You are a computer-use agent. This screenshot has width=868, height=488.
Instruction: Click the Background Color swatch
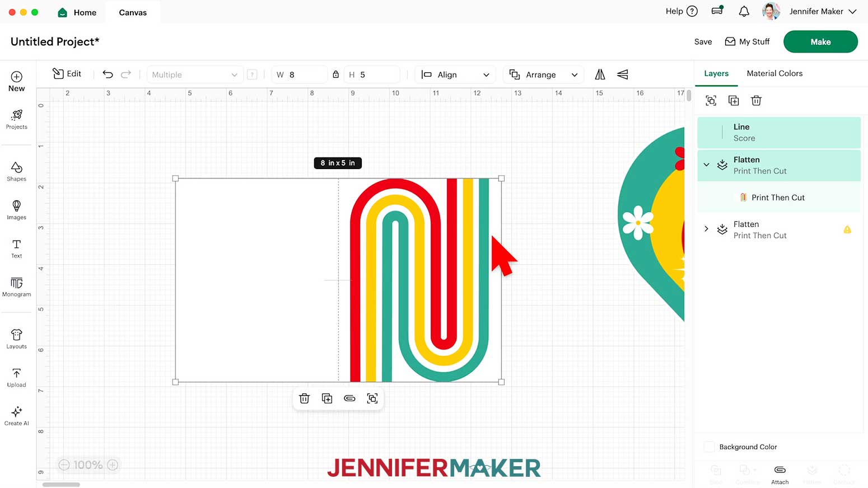pos(709,447)
